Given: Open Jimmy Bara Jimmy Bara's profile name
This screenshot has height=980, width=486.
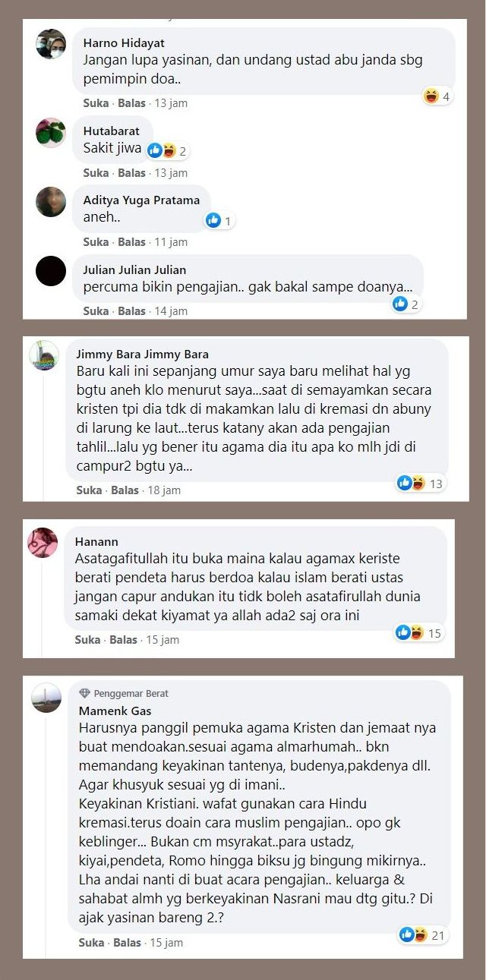Looking at the screenshot, I should click(143, 355).
